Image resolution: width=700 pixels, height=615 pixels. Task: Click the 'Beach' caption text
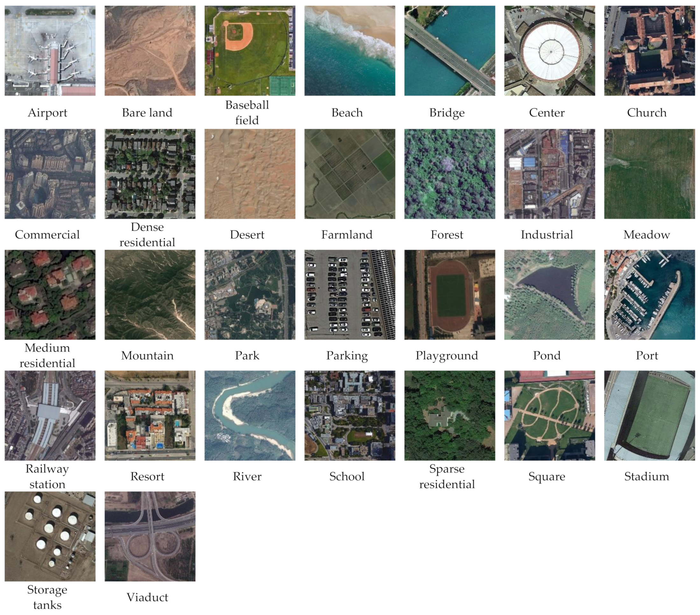pyautogui.click(x=347, y=113)
